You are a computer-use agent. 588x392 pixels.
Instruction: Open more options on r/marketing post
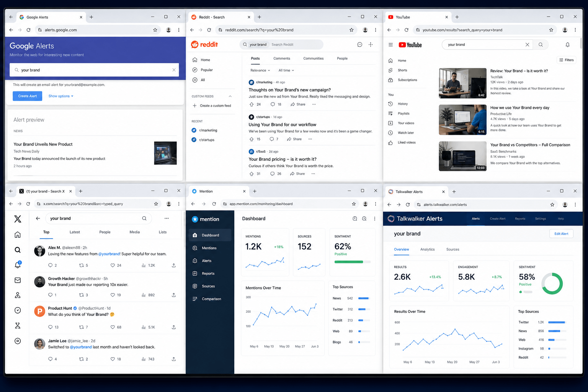[x=314, y=104]
